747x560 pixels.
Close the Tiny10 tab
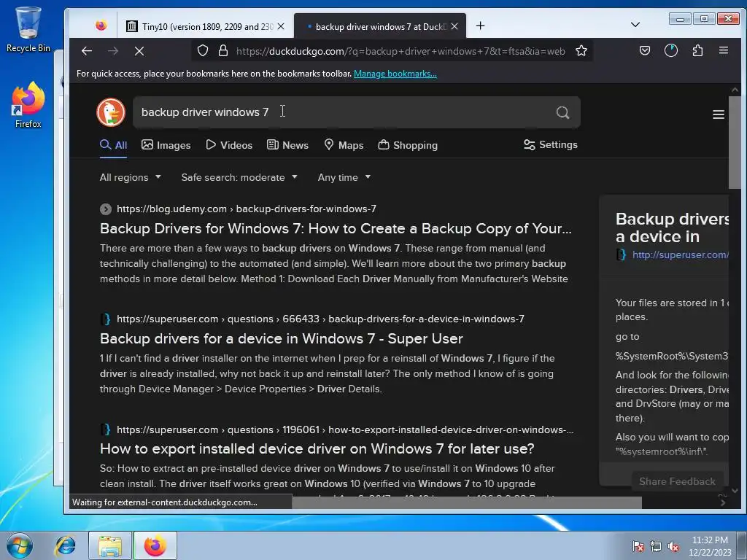pyautogui.click(x=281, y=26)
